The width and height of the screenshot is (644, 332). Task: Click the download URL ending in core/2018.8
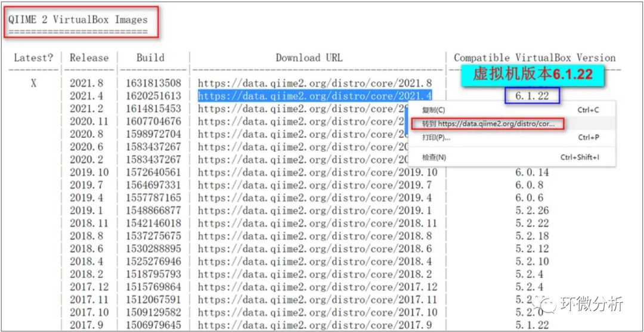(x=315, y=236)
